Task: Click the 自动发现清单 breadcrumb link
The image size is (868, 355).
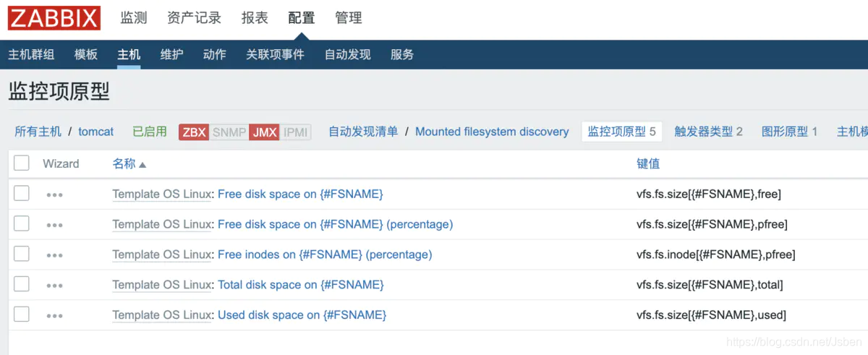Action: pos(363,132)
